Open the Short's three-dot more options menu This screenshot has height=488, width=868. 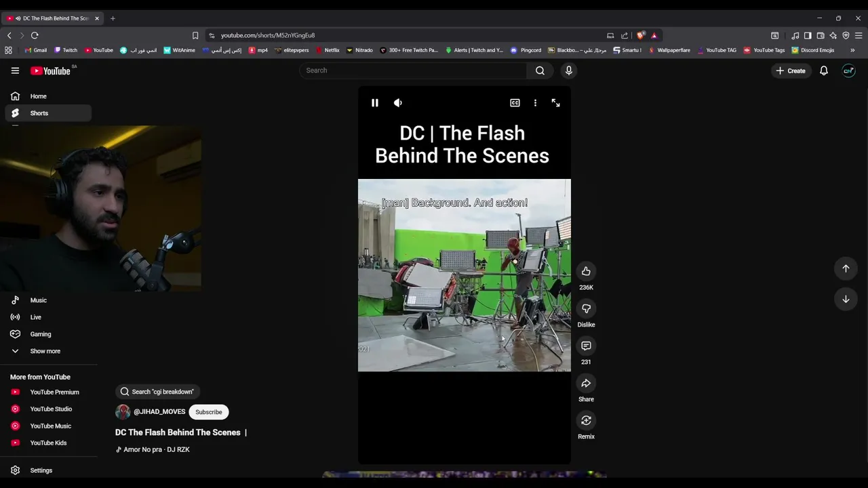tap(535, 103)
